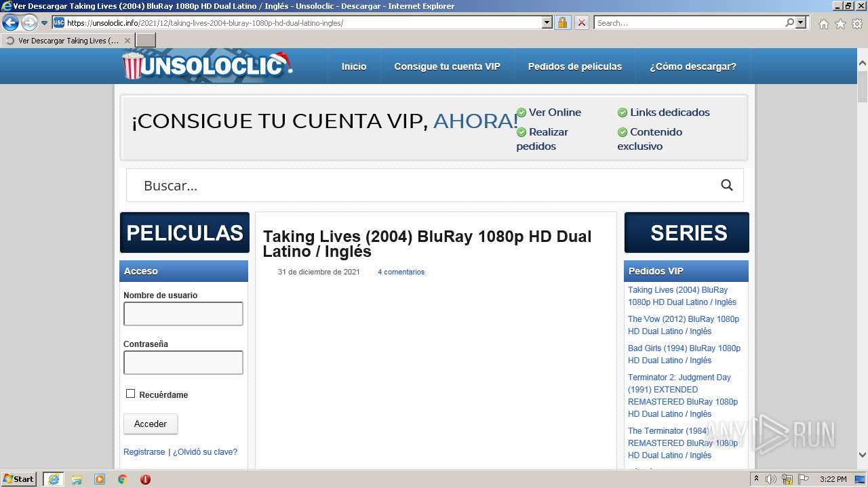
Task: Check the Recuérdame checkbox
Action: [131, 394]
